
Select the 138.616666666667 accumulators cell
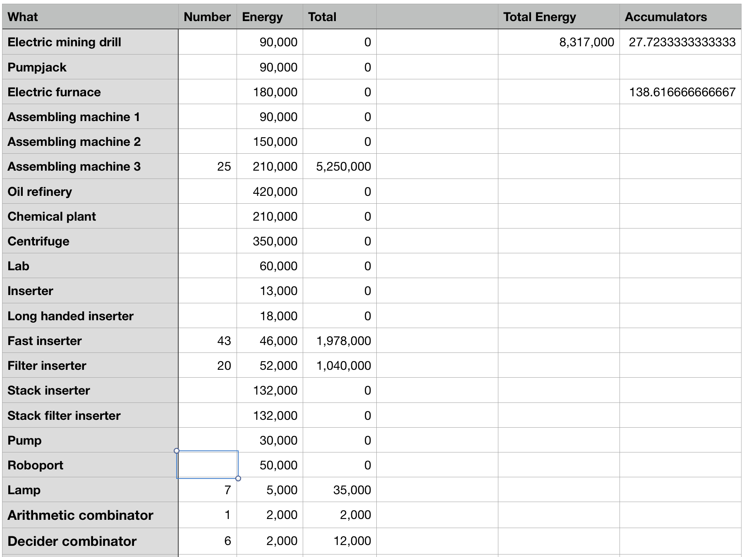click(x=680, y=92)
